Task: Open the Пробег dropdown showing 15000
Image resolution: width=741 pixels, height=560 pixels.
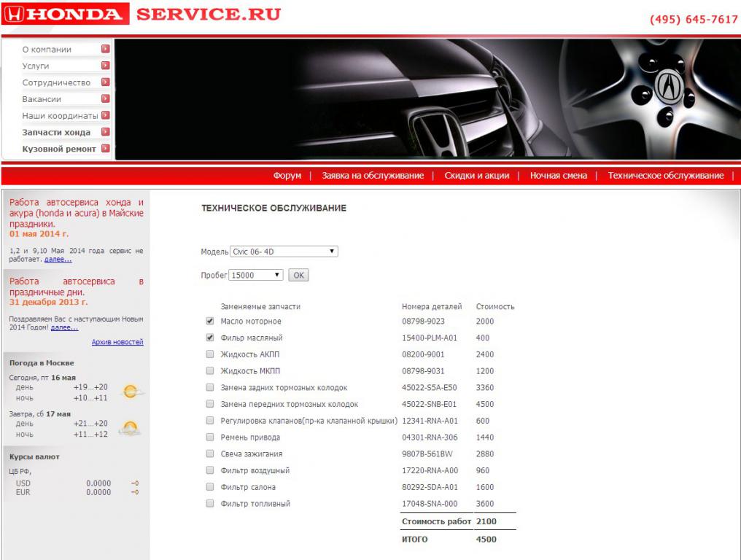Action: click(x=256, y=275)
